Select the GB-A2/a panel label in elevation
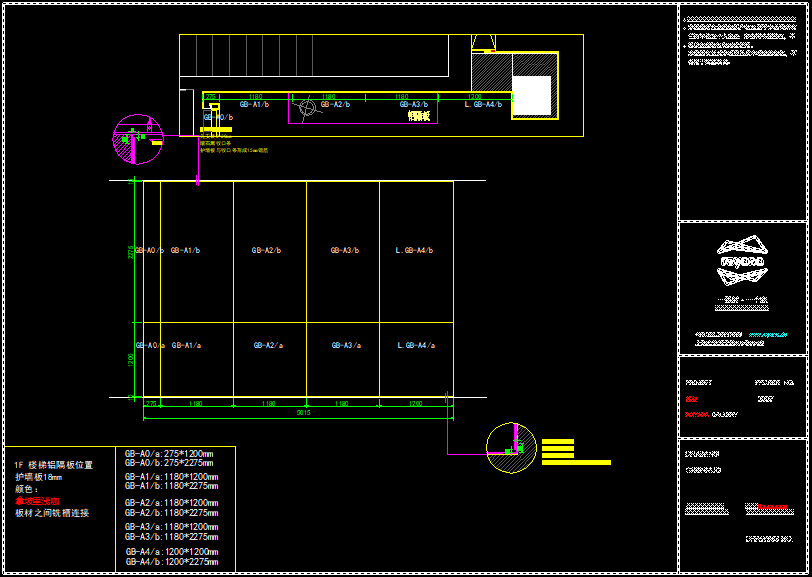 pos(267,345)
